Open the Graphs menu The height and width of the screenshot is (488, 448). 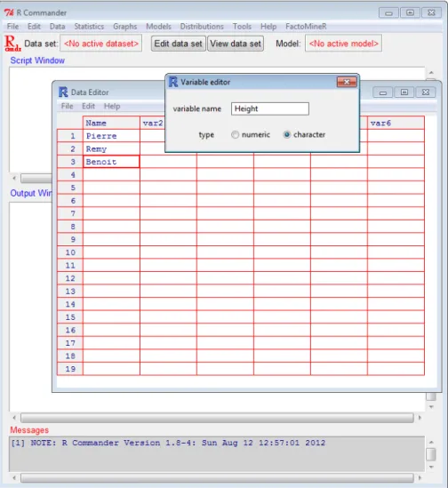[124, 27]
